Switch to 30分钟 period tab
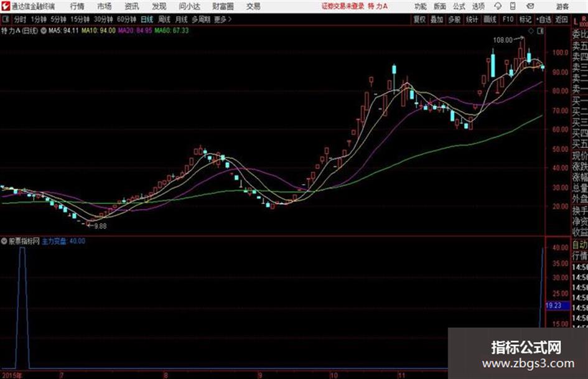 [x=103, y=19]
